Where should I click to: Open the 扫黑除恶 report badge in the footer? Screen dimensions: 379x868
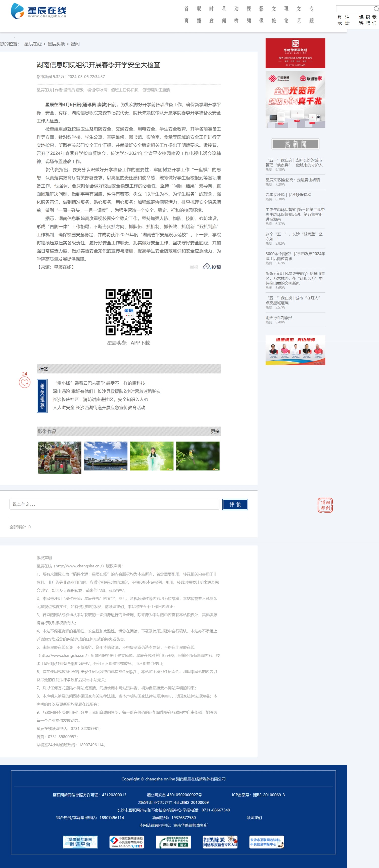pyautogui.click(x=220, y=841)
